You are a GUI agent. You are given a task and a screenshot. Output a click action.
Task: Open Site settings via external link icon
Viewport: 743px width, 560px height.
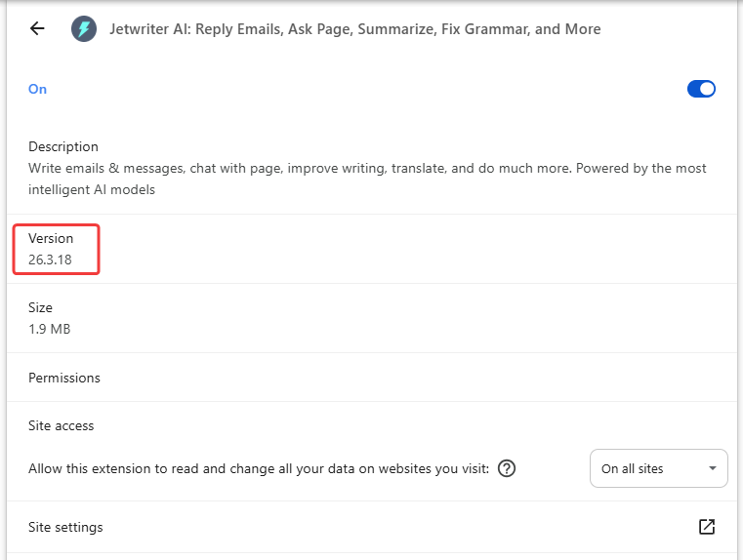(707, 527)
